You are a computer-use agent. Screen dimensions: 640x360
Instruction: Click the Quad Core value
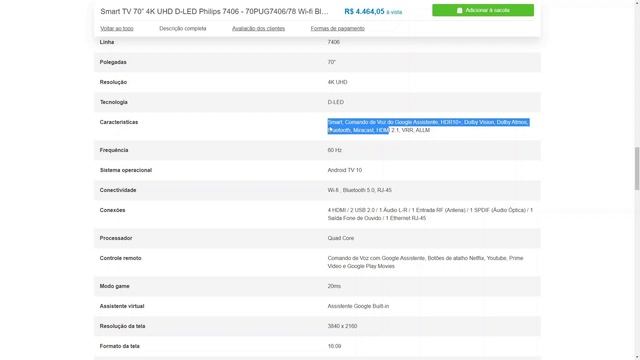[x=340, y=238]
